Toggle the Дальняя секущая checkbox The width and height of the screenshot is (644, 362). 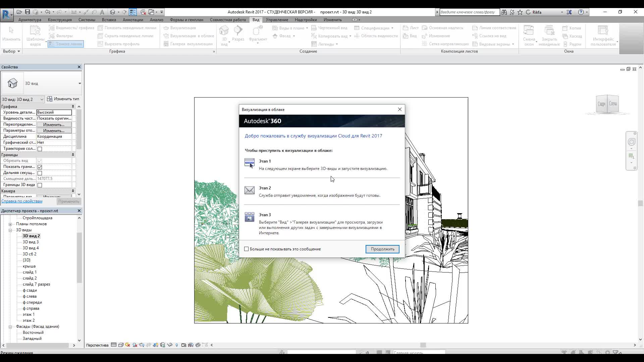[40, 173]
